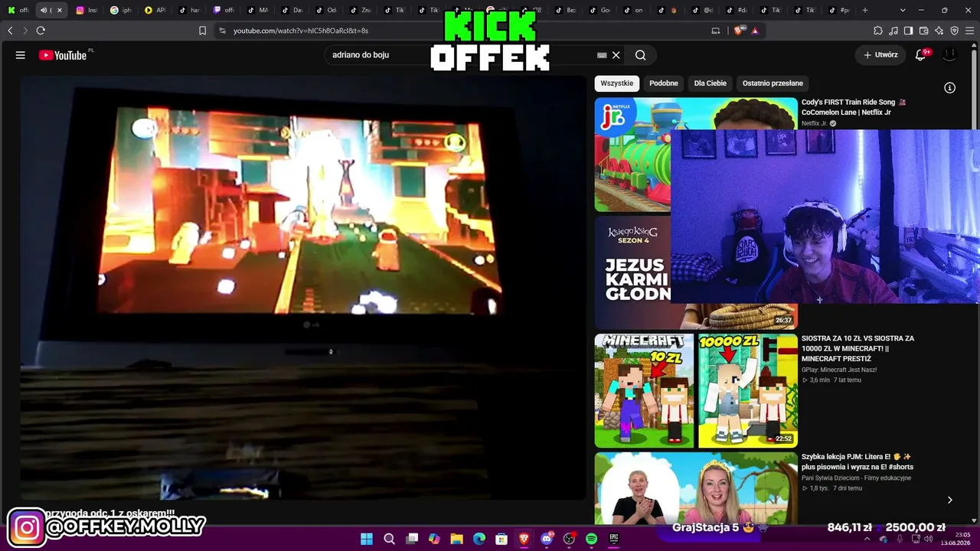View site information icon beside the URL
This screenshot has height=551, width=980.
tap(222, 31)
